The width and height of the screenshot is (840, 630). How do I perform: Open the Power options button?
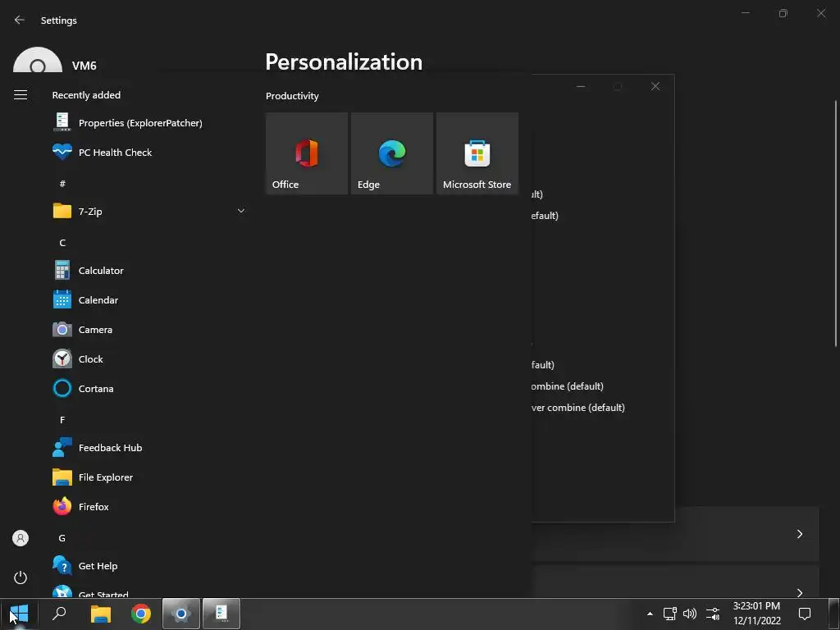coord(21,577)
